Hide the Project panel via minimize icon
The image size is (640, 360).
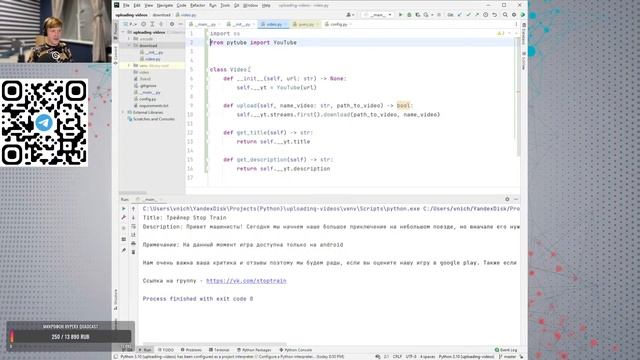click(180, 24)
